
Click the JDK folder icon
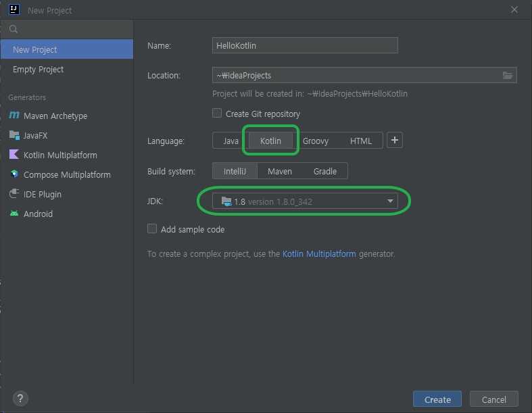[226, 201]
